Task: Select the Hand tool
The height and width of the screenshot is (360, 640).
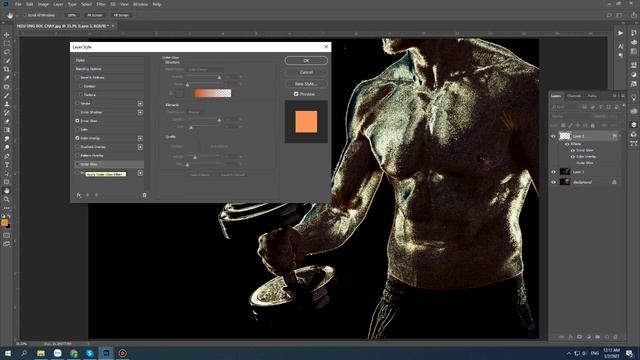Action: coord(7,191)
